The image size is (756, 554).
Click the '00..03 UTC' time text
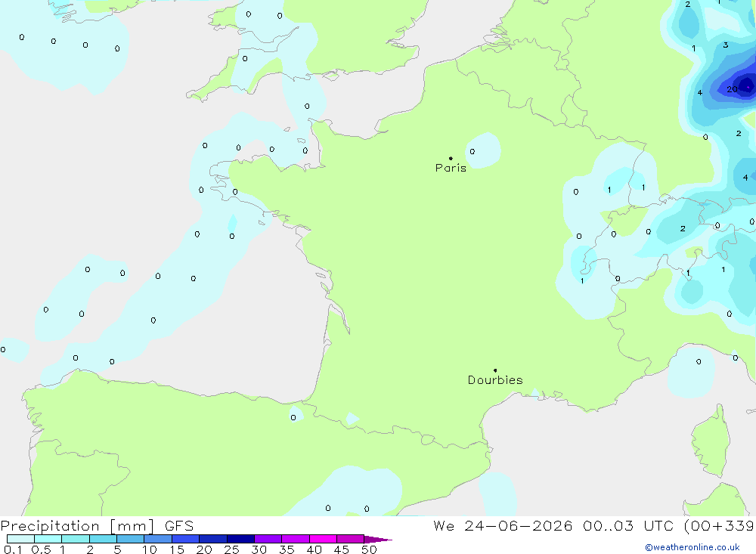coord(627,526)
